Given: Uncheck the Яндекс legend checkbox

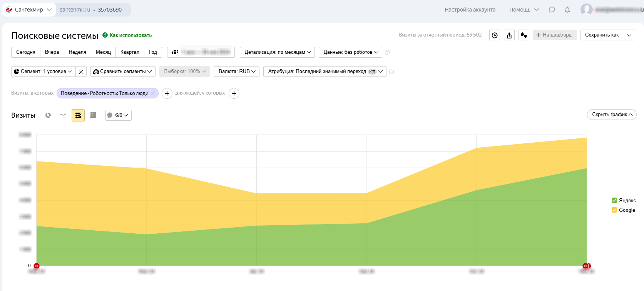Looking at the screenshot, I should coord(614,200).
